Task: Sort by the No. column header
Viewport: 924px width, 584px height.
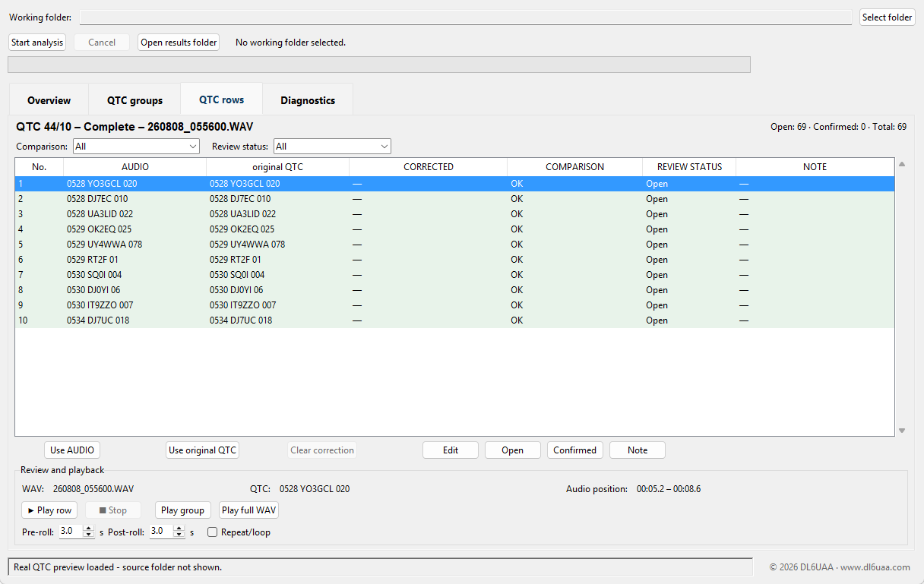Action: [x=40, y=167]
